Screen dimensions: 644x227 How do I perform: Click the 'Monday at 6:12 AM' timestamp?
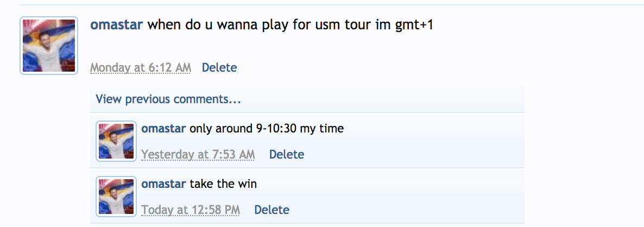click(x=141, y=67)
